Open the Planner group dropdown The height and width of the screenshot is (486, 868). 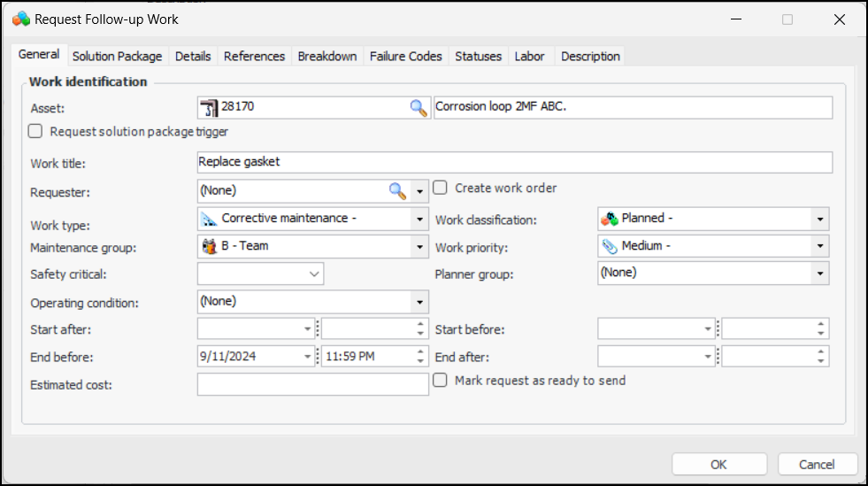tap(820, 274)
